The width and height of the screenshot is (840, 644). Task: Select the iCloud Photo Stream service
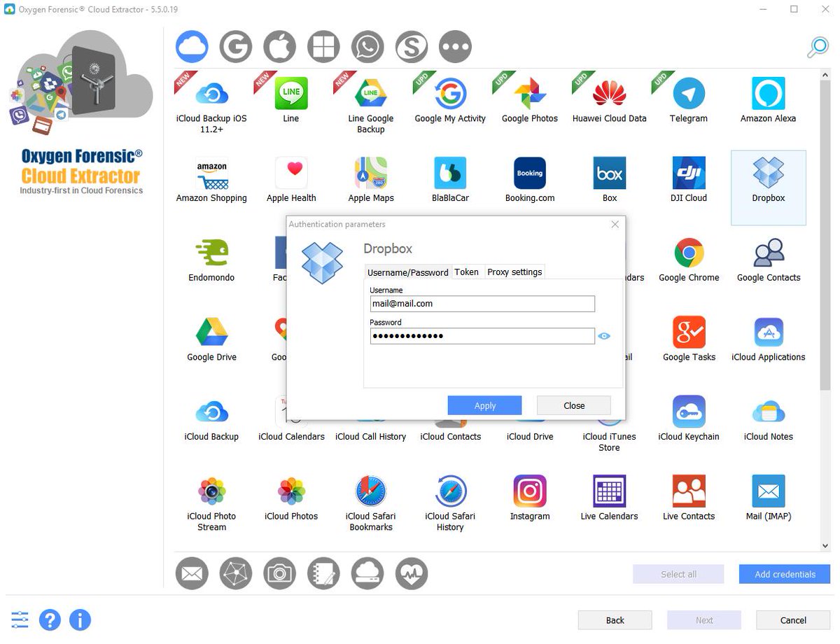pos(211,503)
